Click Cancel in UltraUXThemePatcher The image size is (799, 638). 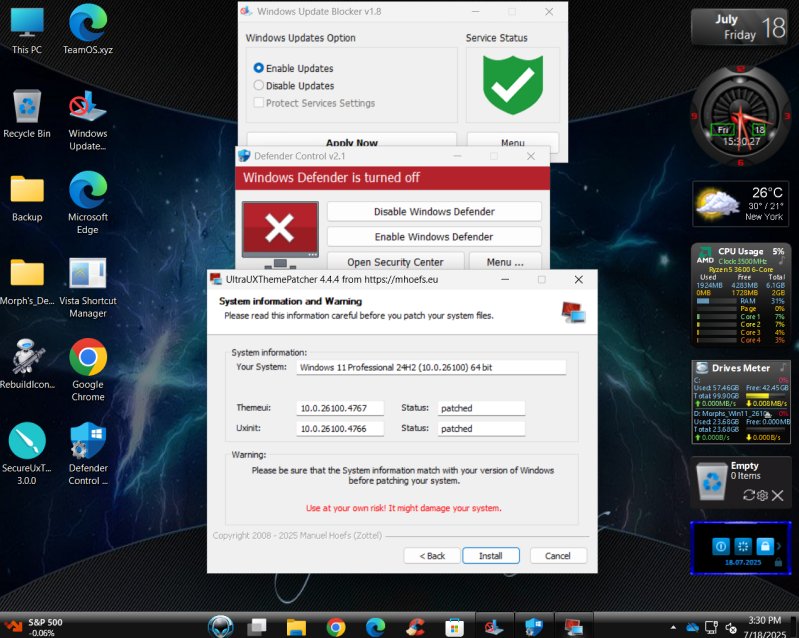[558, 555]
